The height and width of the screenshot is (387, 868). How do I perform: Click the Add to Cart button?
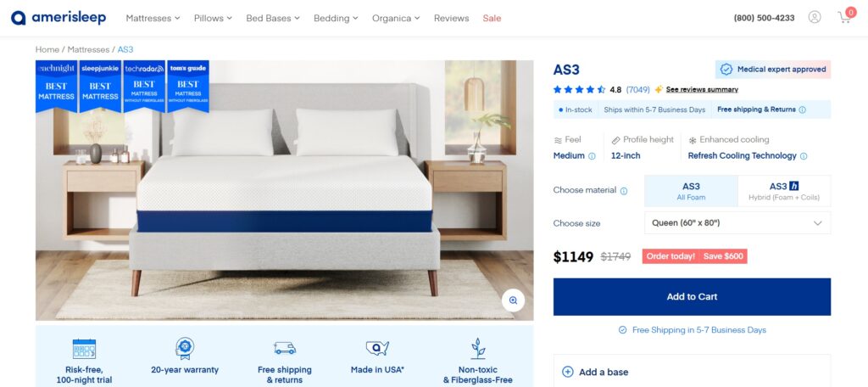(x=692, y=297)
